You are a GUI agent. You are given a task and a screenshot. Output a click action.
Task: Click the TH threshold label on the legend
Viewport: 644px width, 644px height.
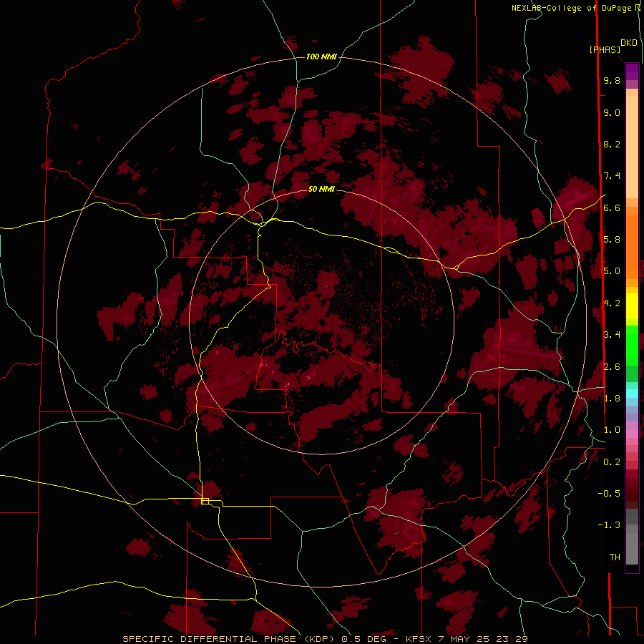[615, 557]
